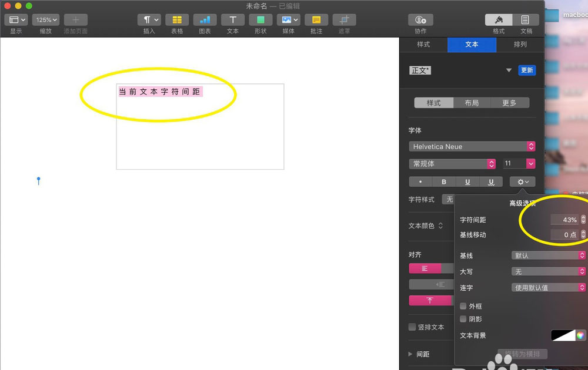The width and height of the screenshot is (588, 370).
Task: Enable the 外框 outline checkbox
Action: coord(465,306)
